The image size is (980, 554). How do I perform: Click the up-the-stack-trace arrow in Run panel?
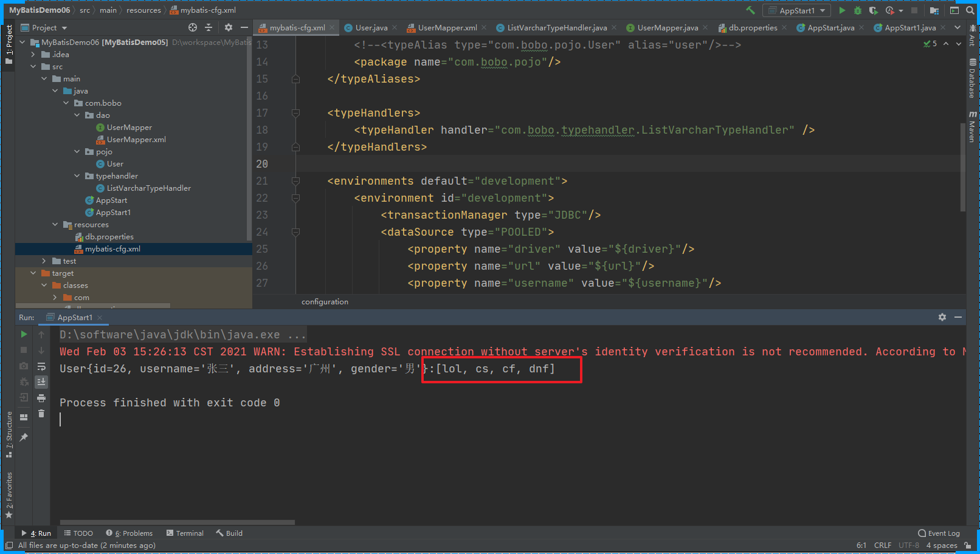[41, 334]
